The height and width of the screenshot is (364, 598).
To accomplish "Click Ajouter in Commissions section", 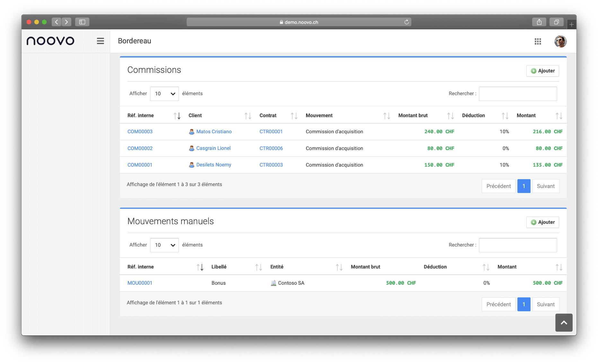I will pos(542,71).
